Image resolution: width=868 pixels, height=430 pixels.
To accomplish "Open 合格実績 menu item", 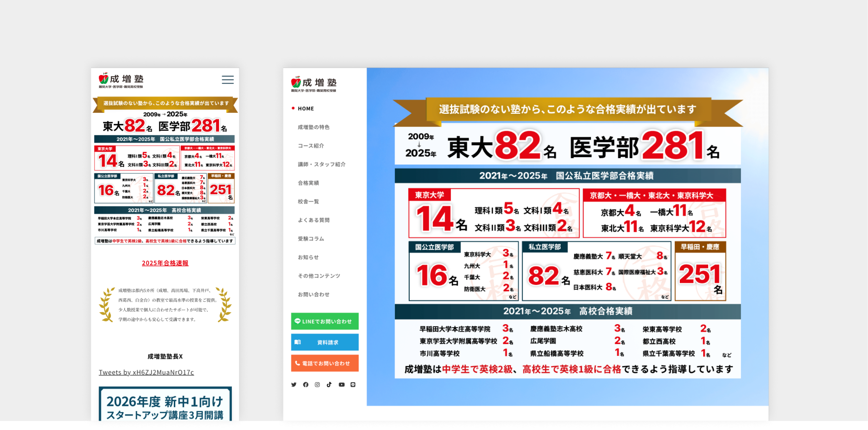I will pos(308,183).
